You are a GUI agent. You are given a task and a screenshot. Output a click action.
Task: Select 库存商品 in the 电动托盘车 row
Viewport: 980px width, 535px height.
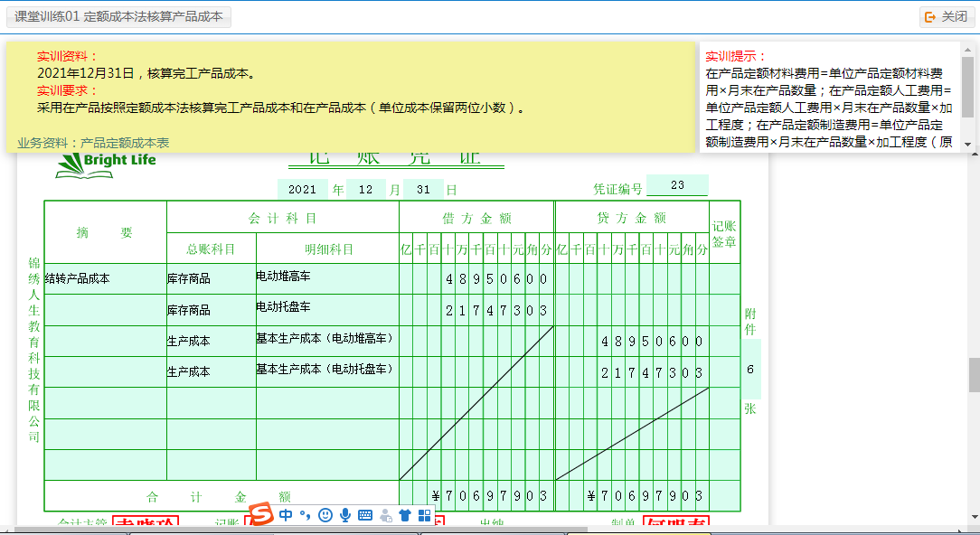coord(212,310)
